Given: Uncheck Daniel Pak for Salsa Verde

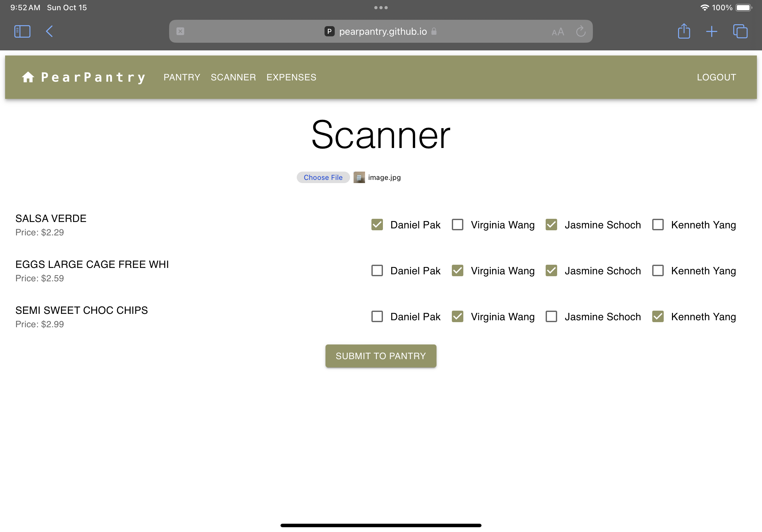Looking at the screenshot, I should click(x=377, y=225).
